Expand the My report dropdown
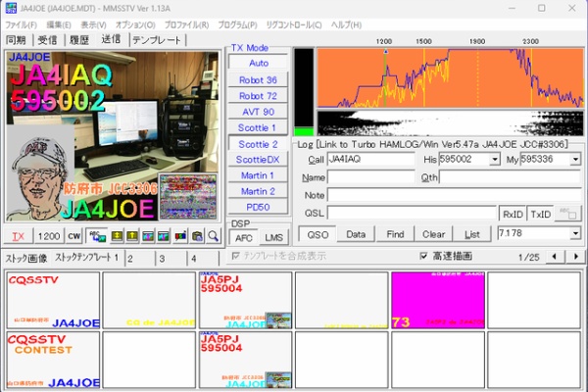This screenshot has height=392, width=588. point(575,160)
